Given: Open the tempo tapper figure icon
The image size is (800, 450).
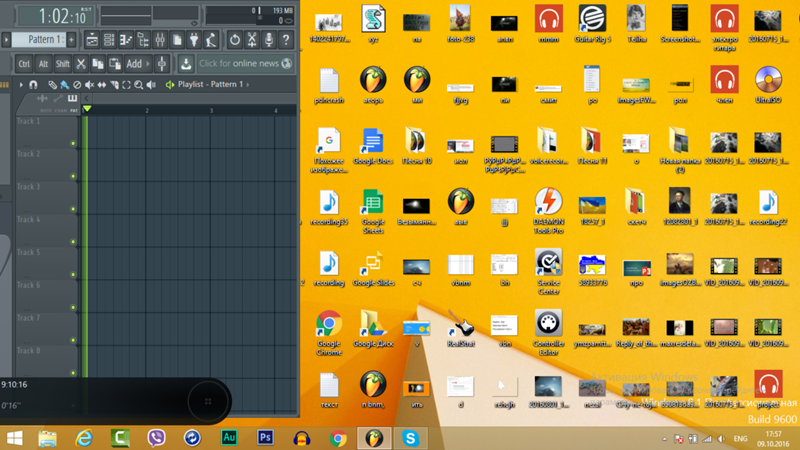Looking at the screenshot, I should pyautogui.click(x=211, y=40).
